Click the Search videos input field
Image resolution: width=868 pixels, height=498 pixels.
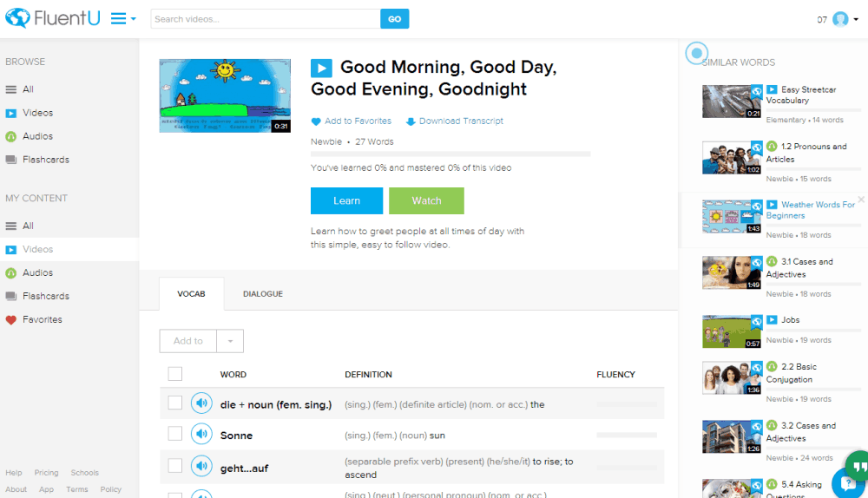point(265,19)
